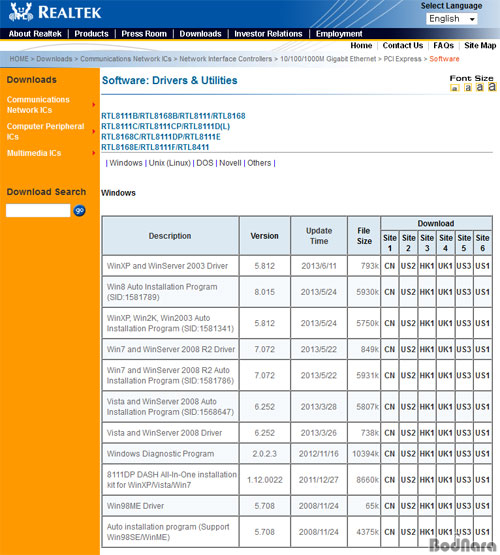Jump to DOS section link

point(205,163)
